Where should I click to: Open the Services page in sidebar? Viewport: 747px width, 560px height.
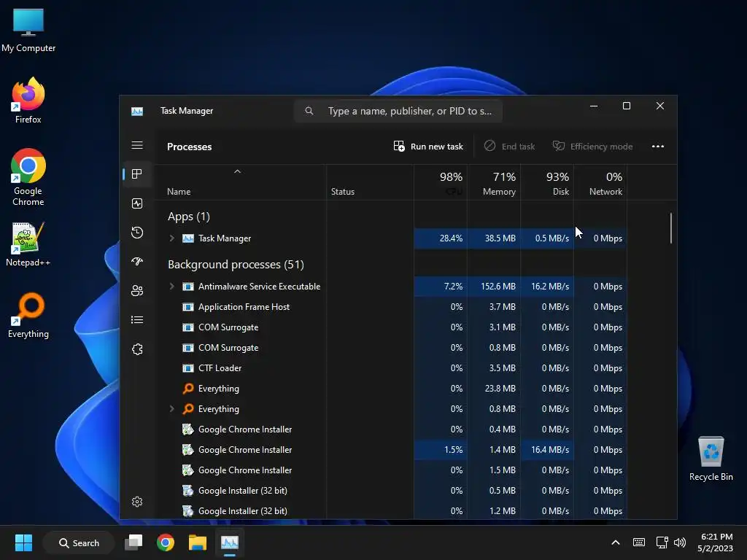pyautogui.click(x=137, y=349)
